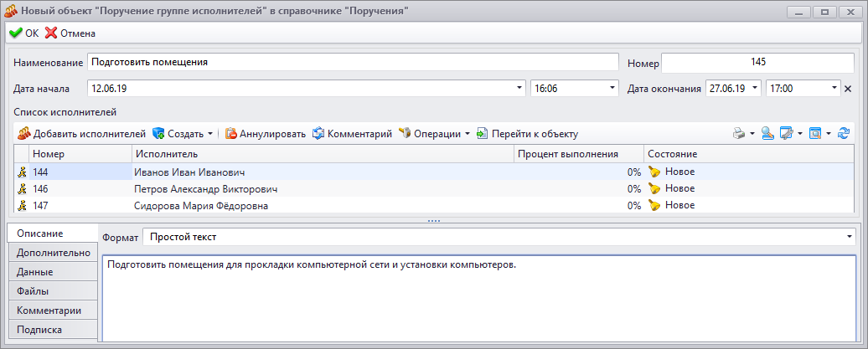The image size is (868, 349).
Task: Open the Комментарий toolbar action
Action: (352, 133)
